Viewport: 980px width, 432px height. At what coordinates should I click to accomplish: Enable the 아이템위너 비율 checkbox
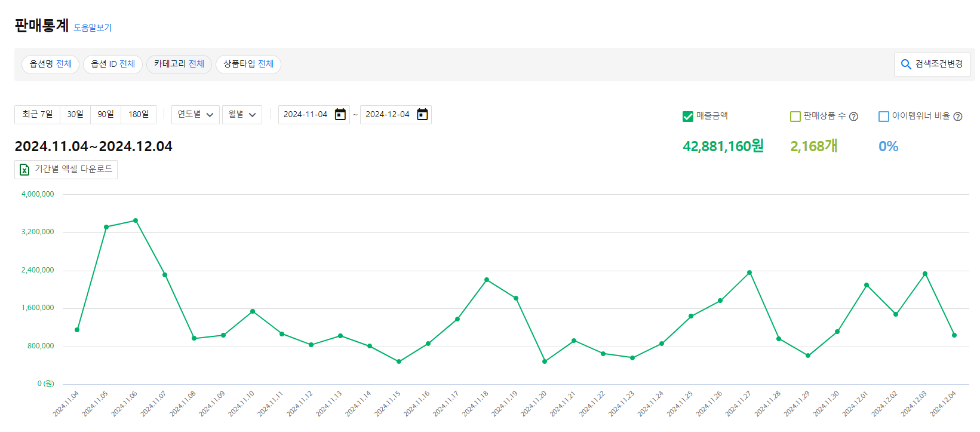(884, 117)
